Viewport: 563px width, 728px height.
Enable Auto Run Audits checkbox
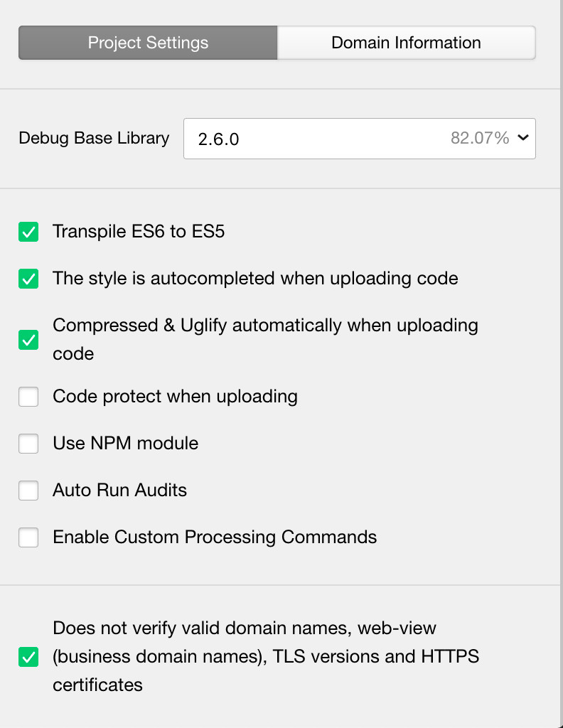click(x=28, y=491)
